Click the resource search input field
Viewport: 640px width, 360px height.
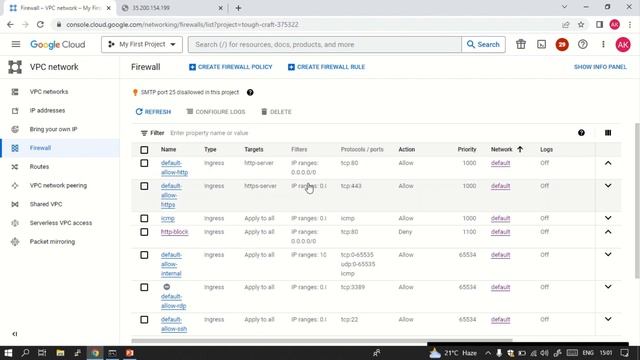(x=325, y=44)
